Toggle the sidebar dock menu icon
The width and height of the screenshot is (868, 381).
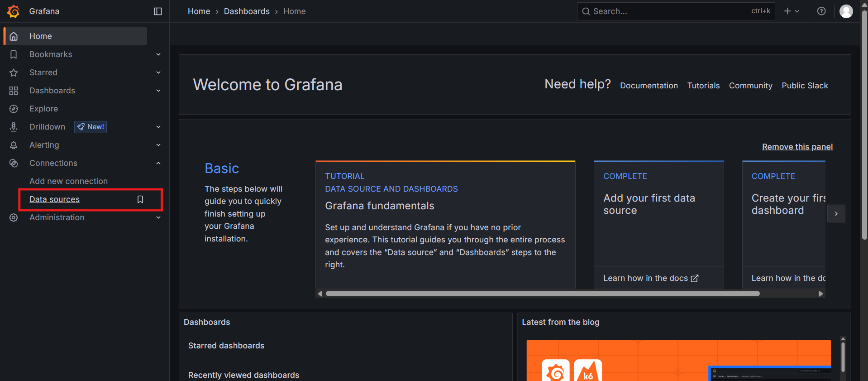(x=158, y=11)
